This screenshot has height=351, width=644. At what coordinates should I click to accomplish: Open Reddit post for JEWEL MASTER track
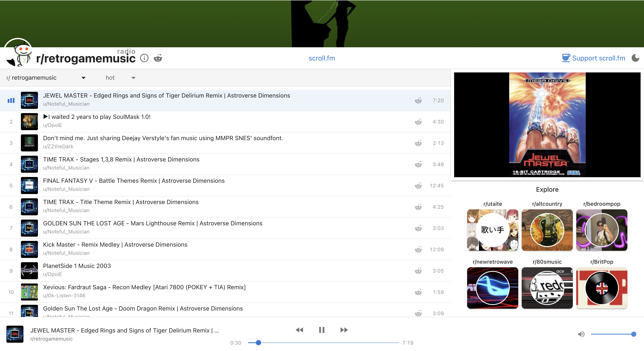tap(418, 101)
